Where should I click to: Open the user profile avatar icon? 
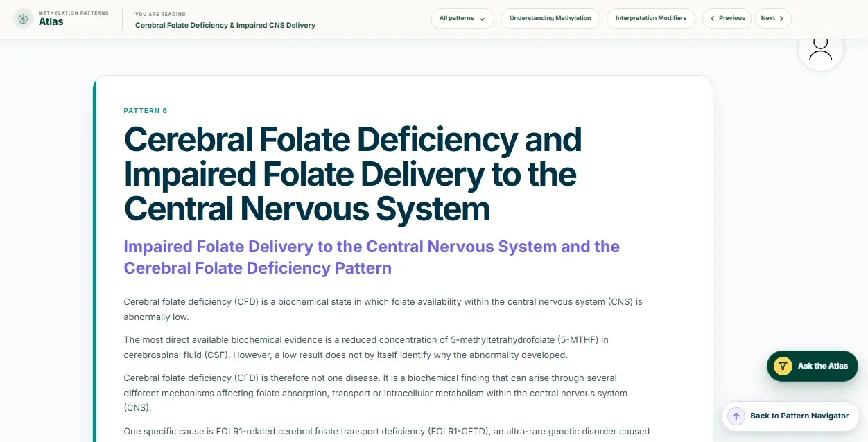point(821,48)
